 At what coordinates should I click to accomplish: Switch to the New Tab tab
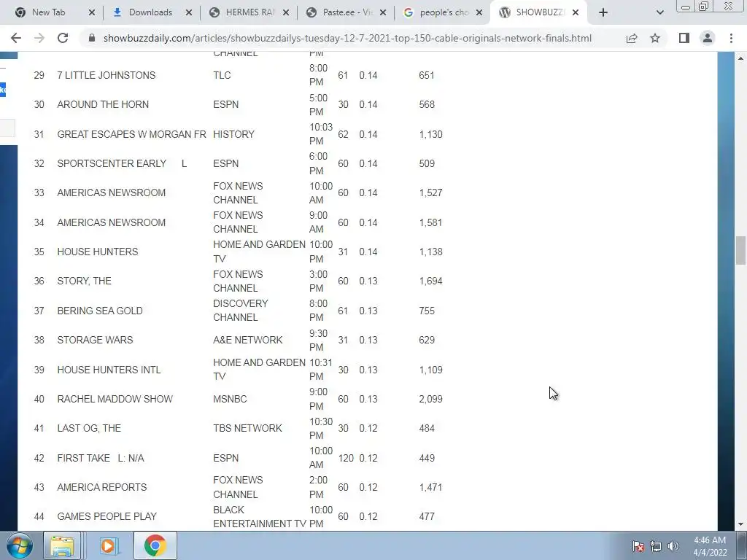47,12
